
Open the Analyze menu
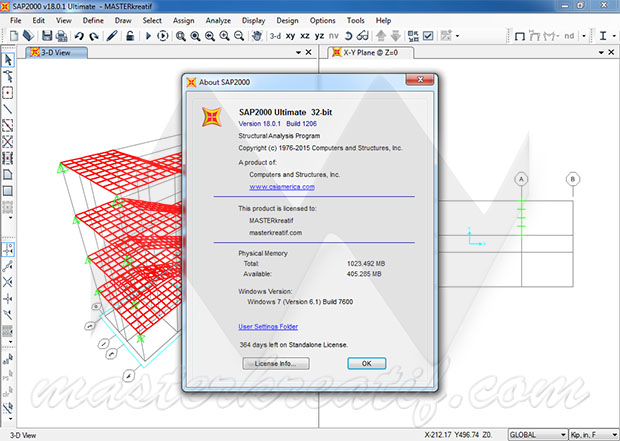point(218,21)
